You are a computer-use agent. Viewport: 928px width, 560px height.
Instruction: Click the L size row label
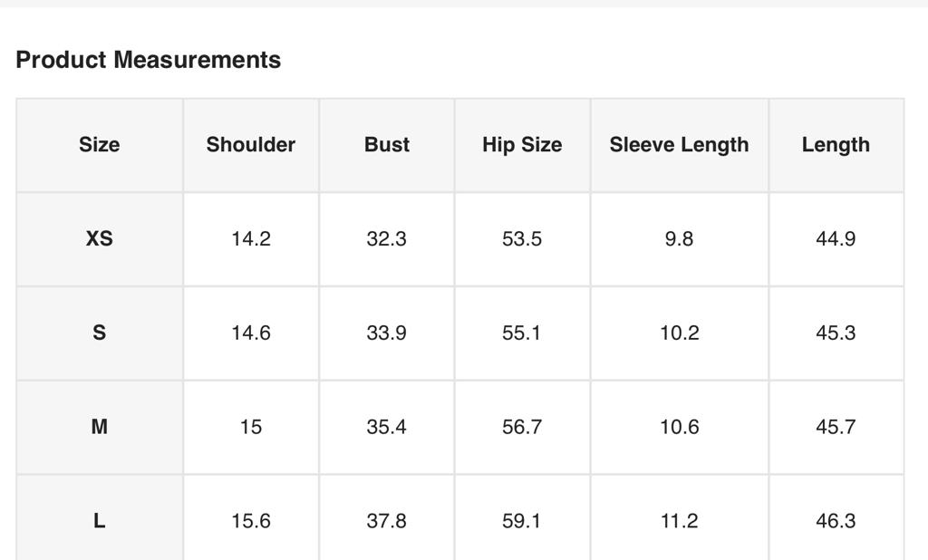point(99,521)
